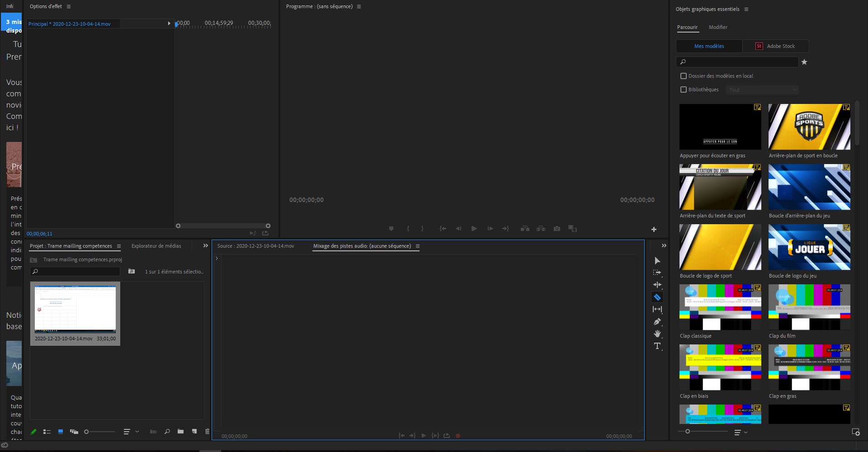This screenshot has height=452, width=868.
Task: Click the trash icon in Project panel
Action: [208, 432]
